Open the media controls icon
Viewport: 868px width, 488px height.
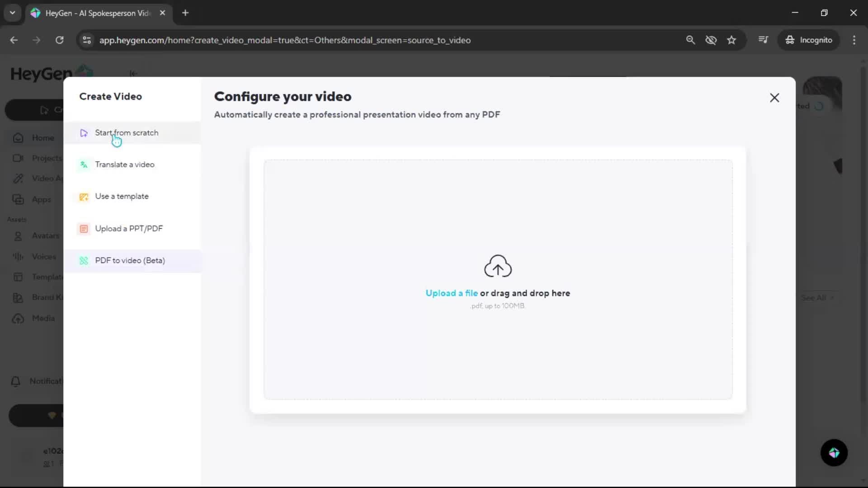pyautogui.click(x=763, y=40)
